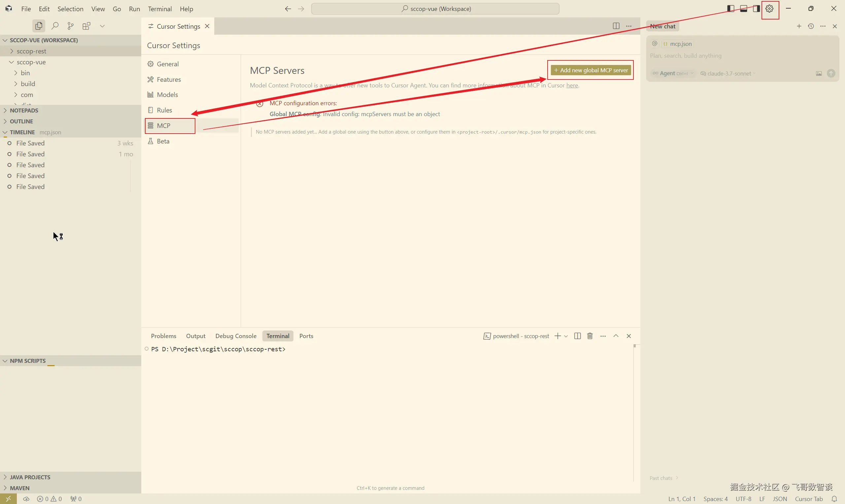
Task: Open the MCP info here link
Action: [x=572, y=85]
